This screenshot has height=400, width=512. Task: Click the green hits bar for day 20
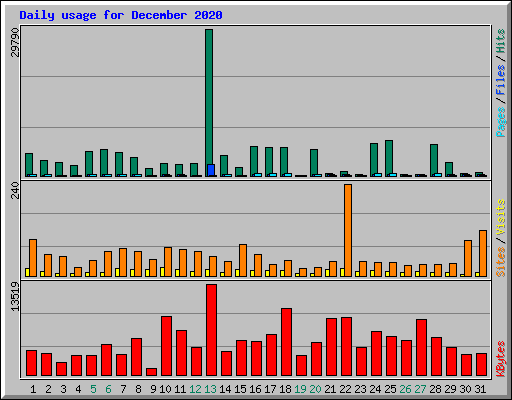(314, 162)
